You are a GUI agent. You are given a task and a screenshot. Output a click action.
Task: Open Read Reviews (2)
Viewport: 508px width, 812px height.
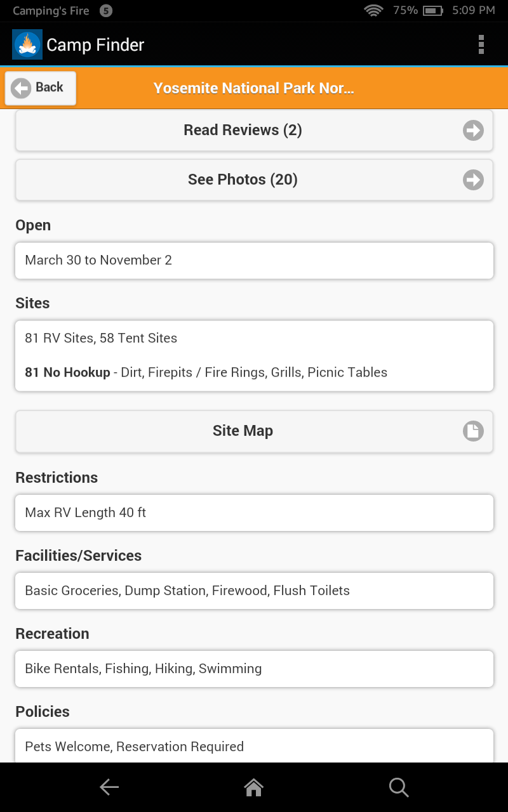(x=243, y=131)
